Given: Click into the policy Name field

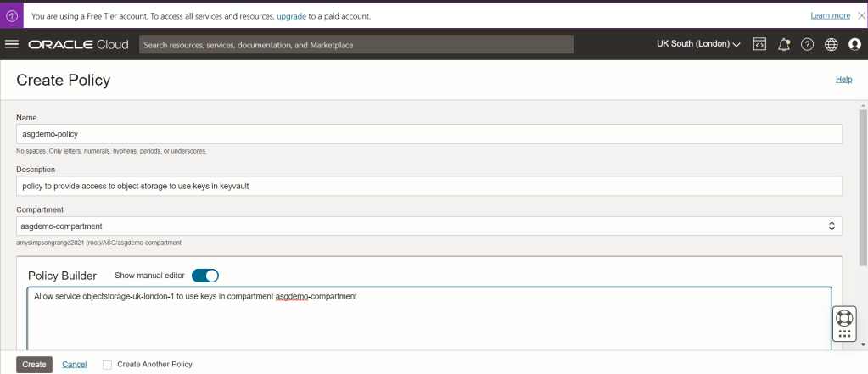Looking at the screenshot, I should point(428,134).
